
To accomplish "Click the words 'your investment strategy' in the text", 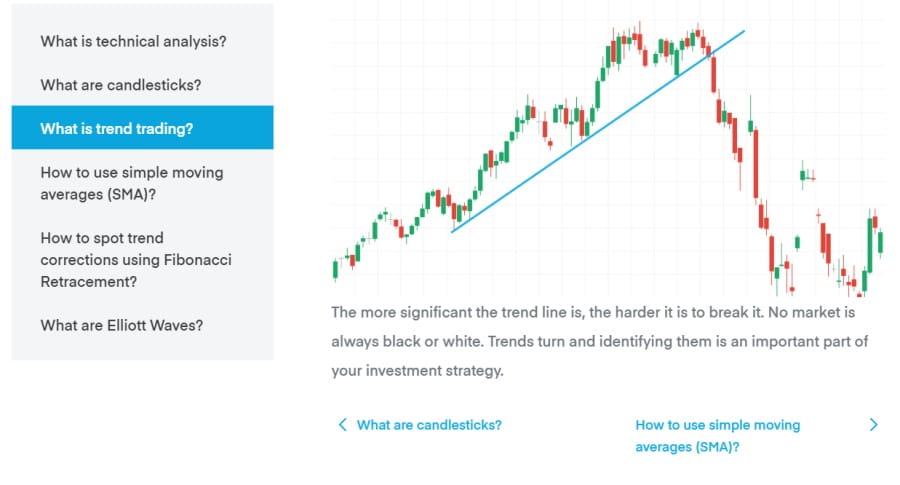I will click(417, 371).
